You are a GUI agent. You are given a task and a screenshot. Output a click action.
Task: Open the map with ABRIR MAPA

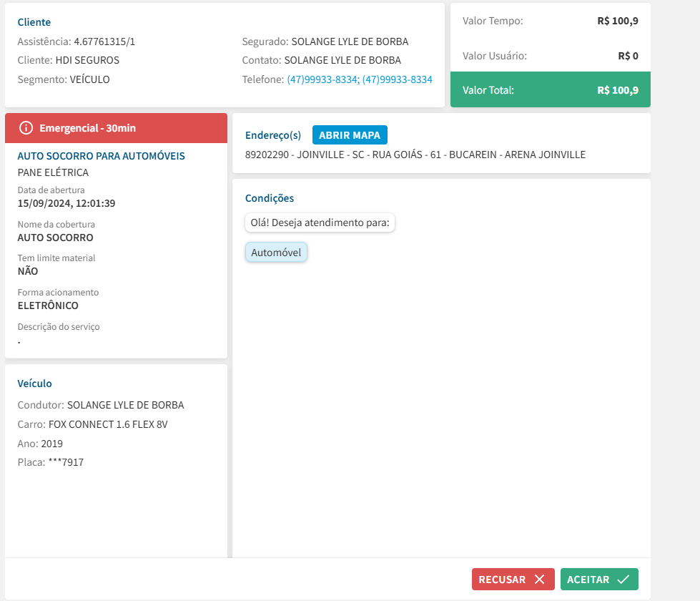(x=350, y=135)
